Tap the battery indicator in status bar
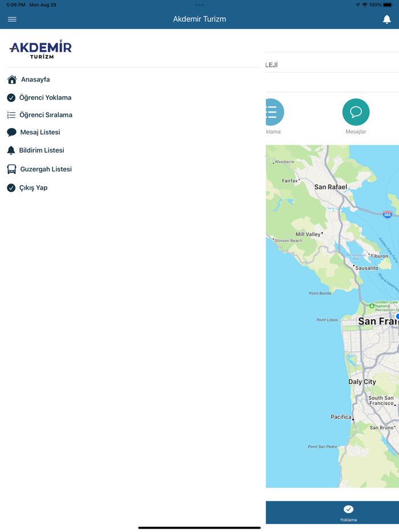Screen dimensions: 399x532 pos(388,5)
